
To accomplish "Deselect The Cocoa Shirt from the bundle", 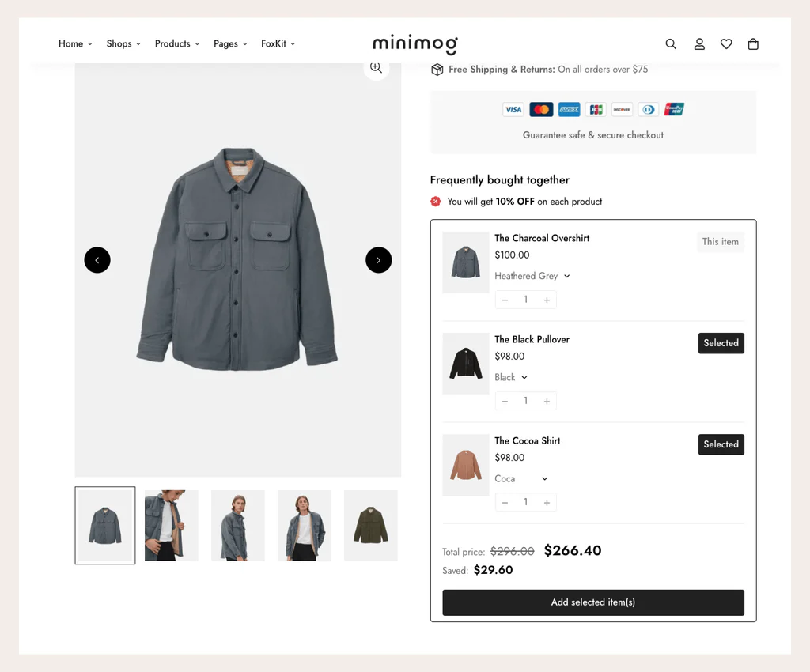I will pos(721,444).
